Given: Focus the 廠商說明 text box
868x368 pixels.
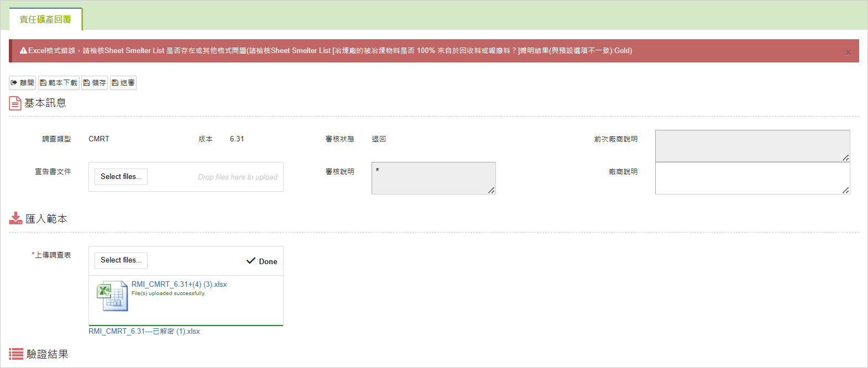Looking at the screenshot, I should (x=752, y=178).
